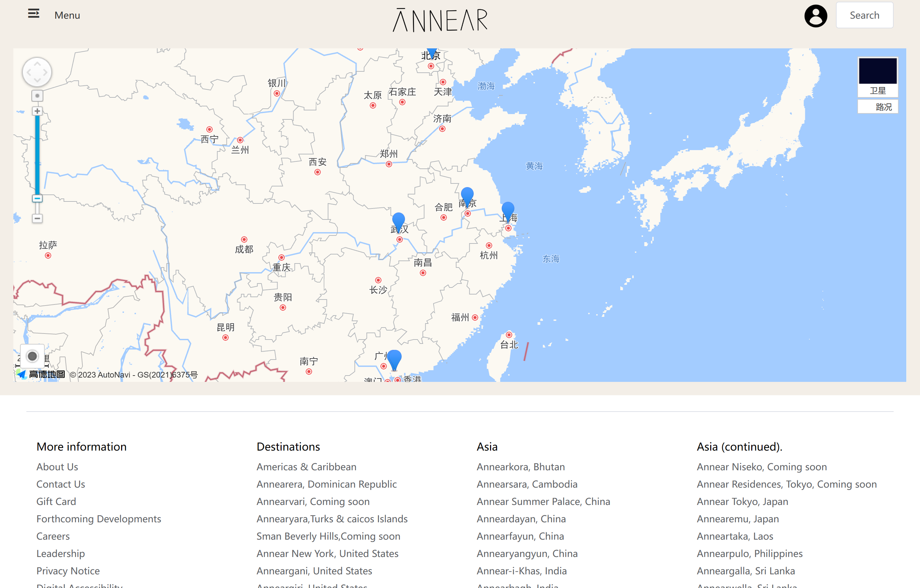The height and width of the screenshot is (588, 920).
Task: Open the Contact Us link
Action: (x=61, y=484)
